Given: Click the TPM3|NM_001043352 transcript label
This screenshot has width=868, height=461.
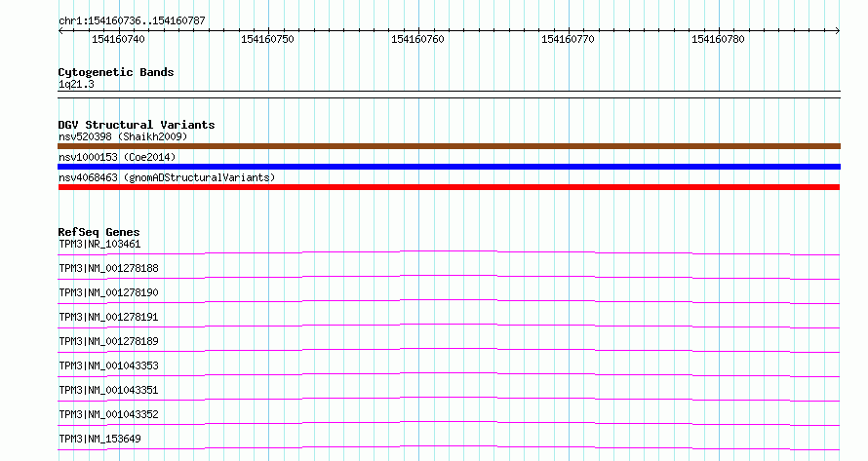Looking at the screenshot, I should tap(108, 414).
